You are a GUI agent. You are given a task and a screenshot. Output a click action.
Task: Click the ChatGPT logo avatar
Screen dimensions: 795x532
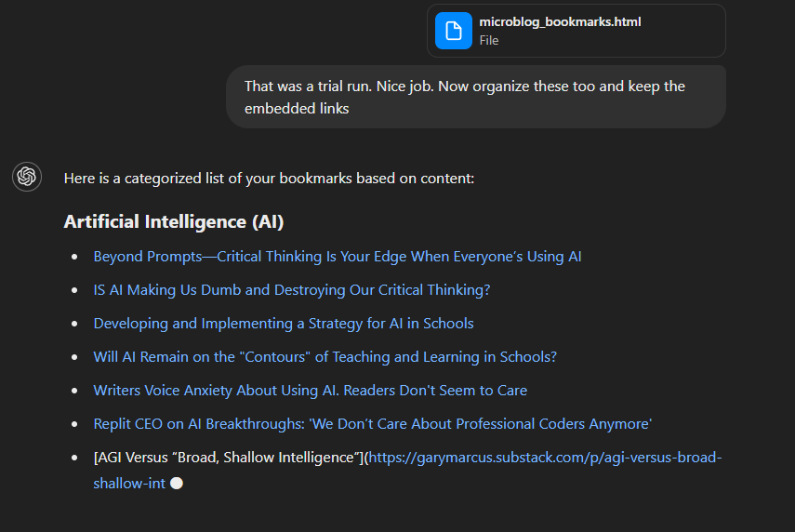pyautogui.click(x=27, y=176)
